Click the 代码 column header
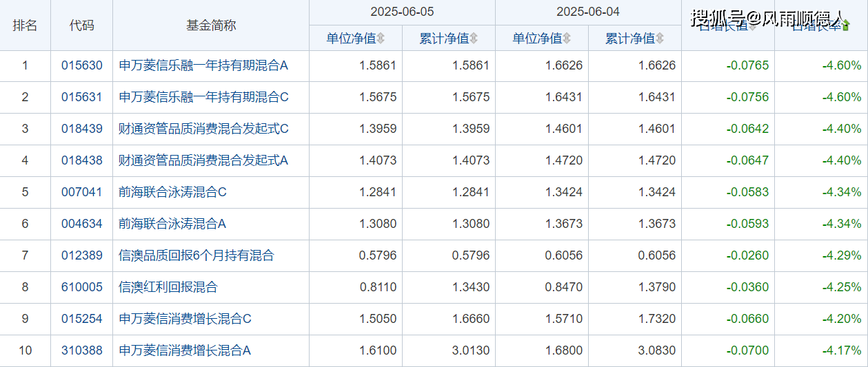Screen dimensions: 868x367 (x=81, y=25)
